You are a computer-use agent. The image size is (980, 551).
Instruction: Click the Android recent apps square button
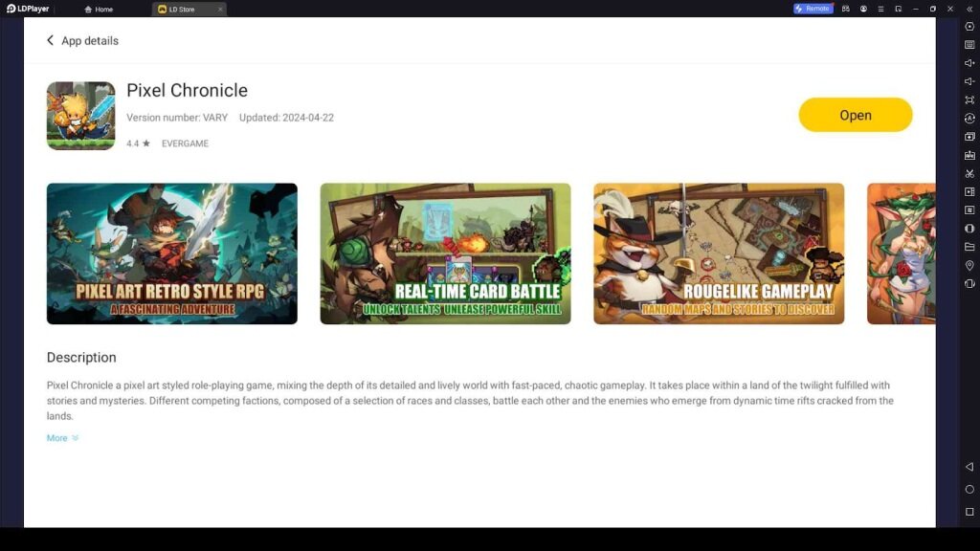969,512
